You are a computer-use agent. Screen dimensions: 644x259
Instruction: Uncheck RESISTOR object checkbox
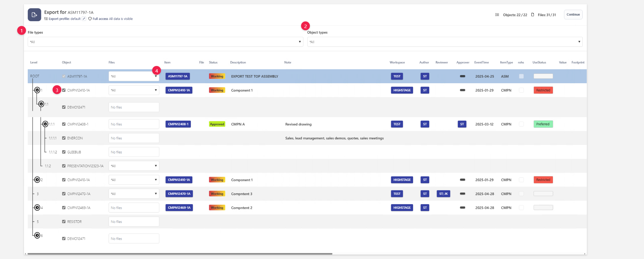point(64,222)
